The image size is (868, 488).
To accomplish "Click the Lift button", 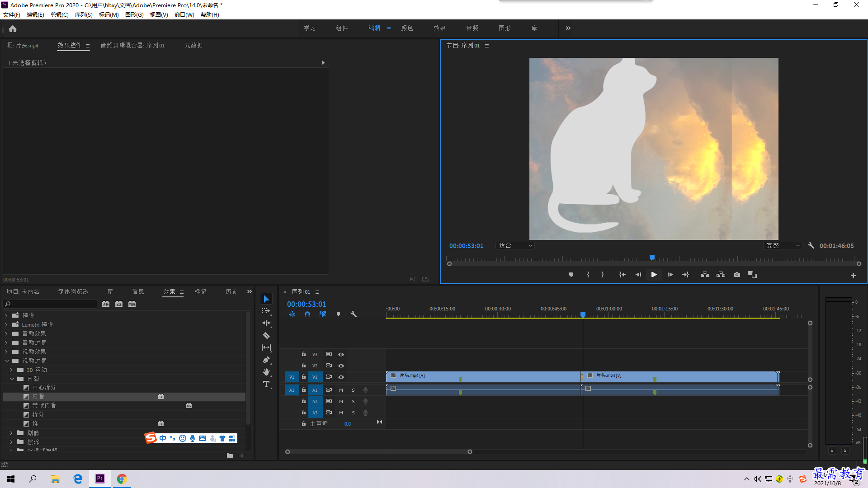I will point(705,275).
